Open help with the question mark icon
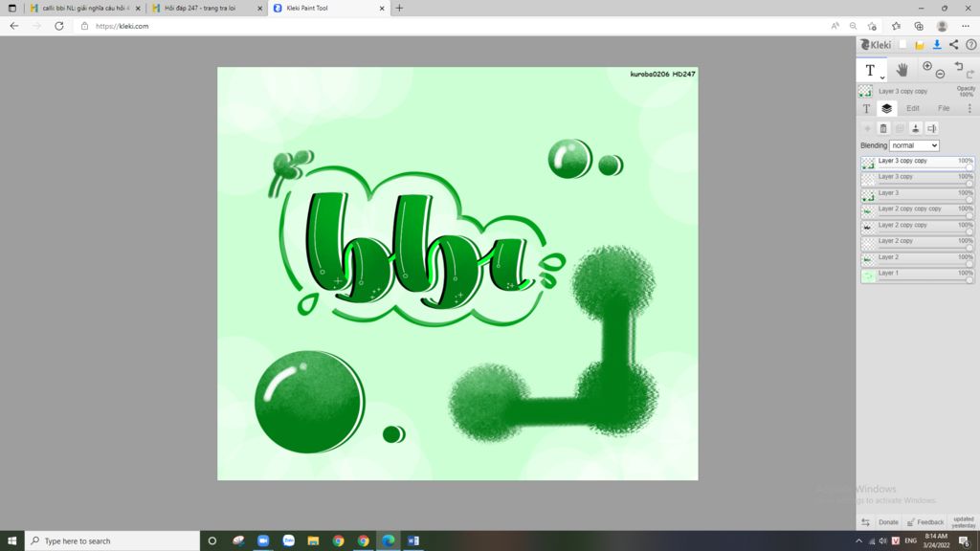Screen dimensions: 980x551 pyautogui.click(x=970, y=45)
